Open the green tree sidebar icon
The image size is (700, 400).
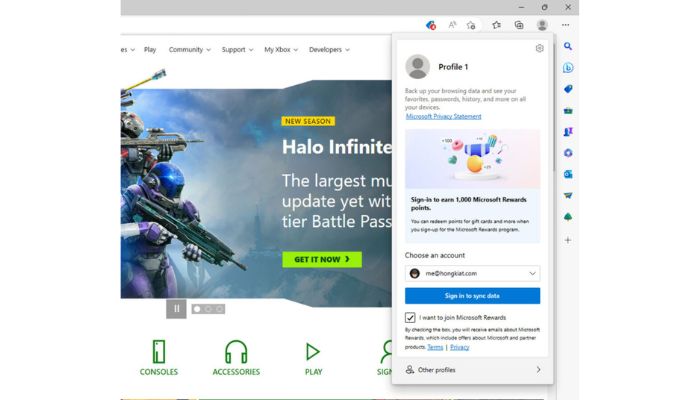point(568,217)
